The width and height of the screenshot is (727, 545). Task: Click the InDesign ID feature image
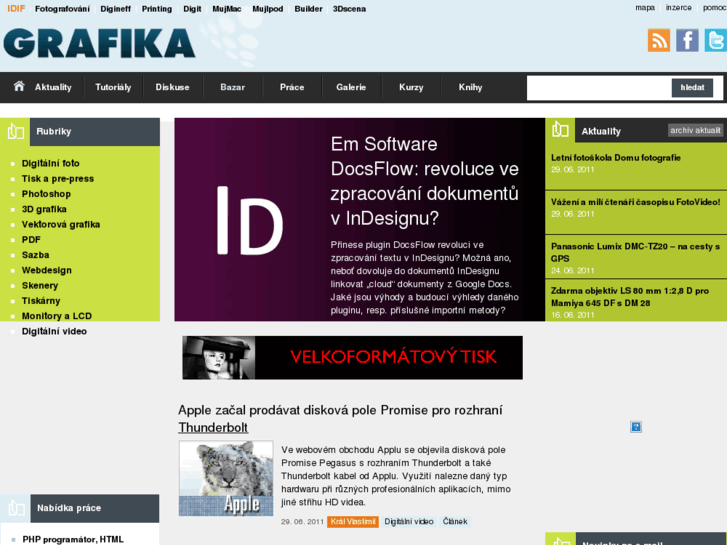point(250,220)
